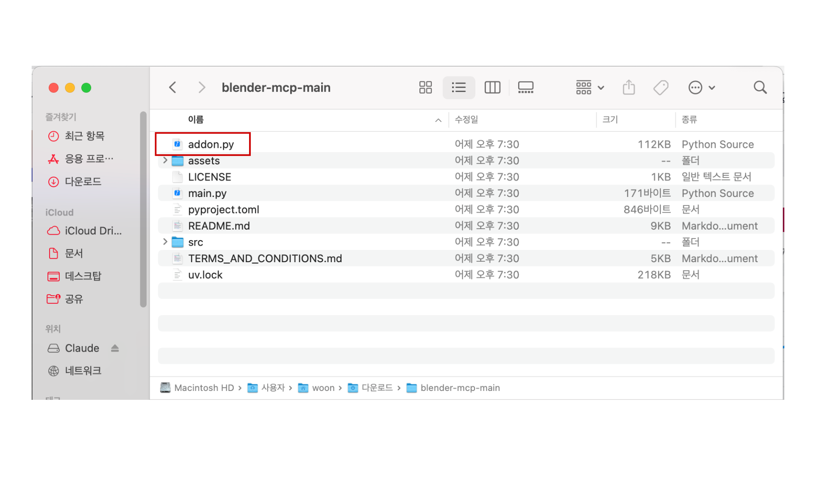Select the addon.py file
The width and height of the screenshot is (816, 504).
click(x=211, y=144)
